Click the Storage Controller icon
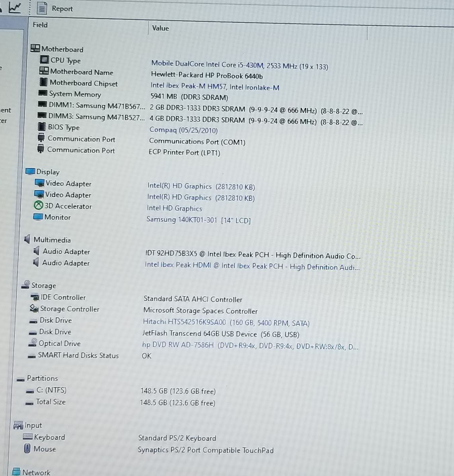This screenshot has height=476, width=454. (34, 308)
